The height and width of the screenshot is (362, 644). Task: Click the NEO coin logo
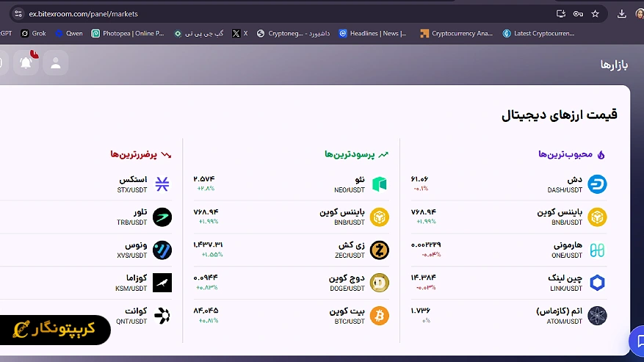pos(380,184)
